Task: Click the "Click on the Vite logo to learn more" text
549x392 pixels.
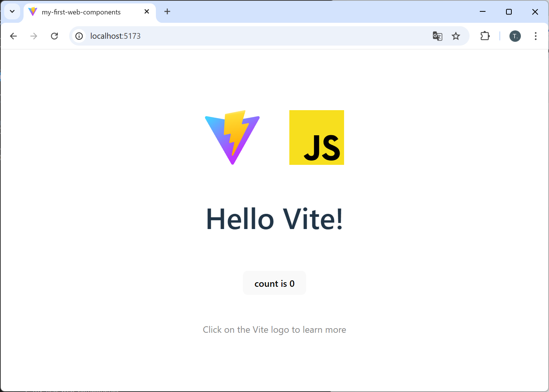Action: click(274, 330)
